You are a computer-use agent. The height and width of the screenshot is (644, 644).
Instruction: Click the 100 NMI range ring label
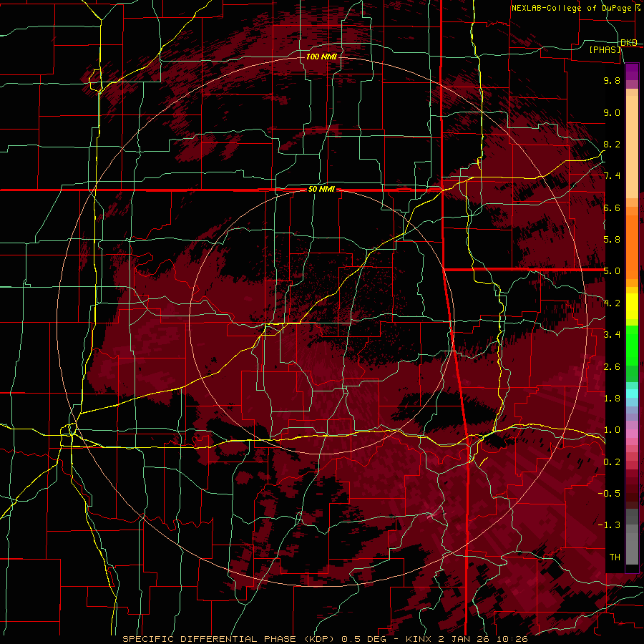(321, 57)
